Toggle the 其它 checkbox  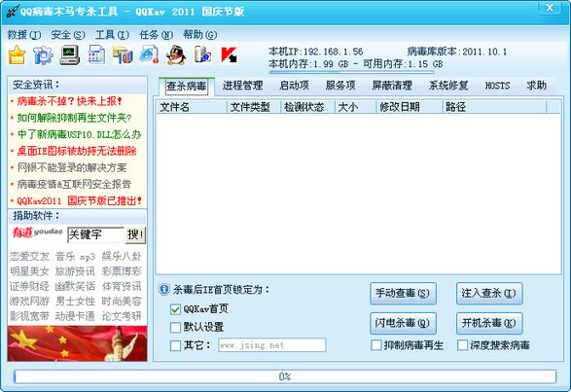coord(175,345)
